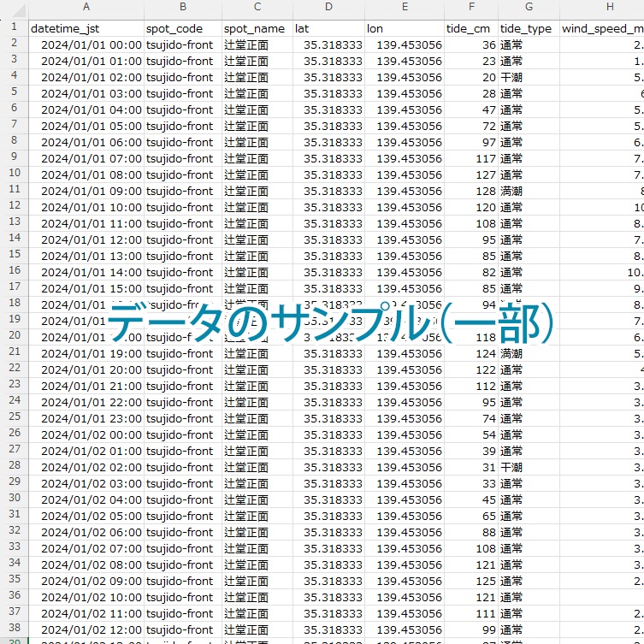This screenshot has height=644, width=644.
Task: Select cell 2024/01/02 00:00
Action: coord(86,435)
